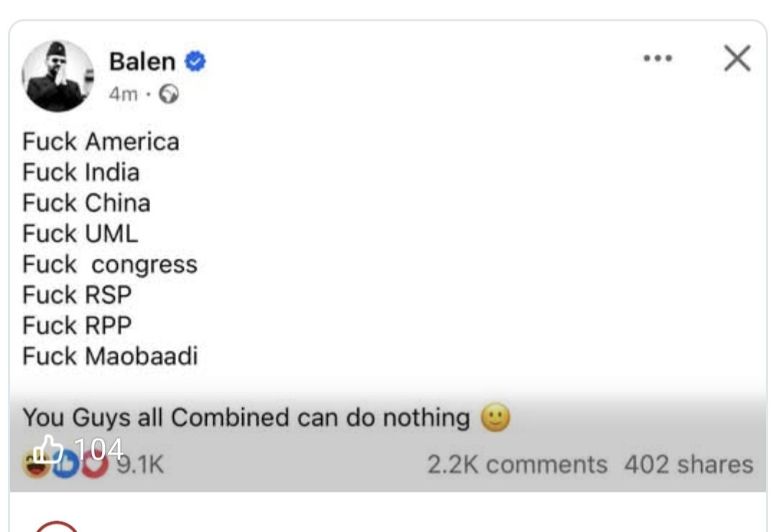Click the 'Fuck America' first post line
This screenshot has height=532, width=776.
click(101, 141)
